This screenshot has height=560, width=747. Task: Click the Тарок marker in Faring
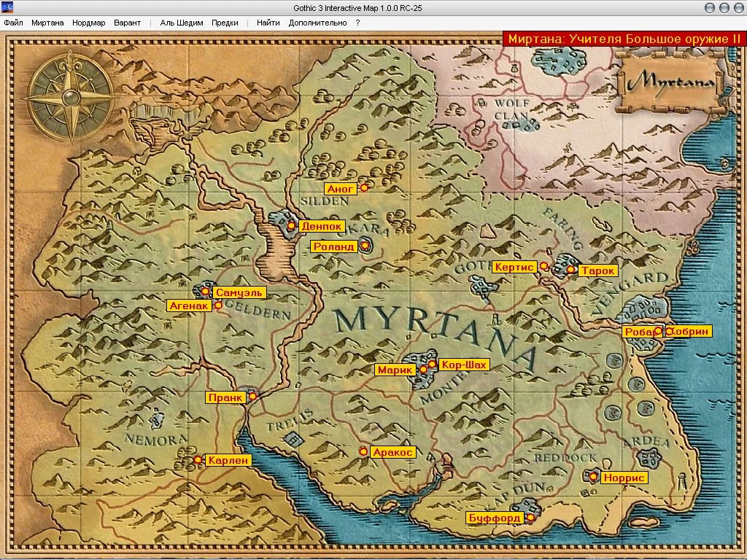click(x=571, y=269)
